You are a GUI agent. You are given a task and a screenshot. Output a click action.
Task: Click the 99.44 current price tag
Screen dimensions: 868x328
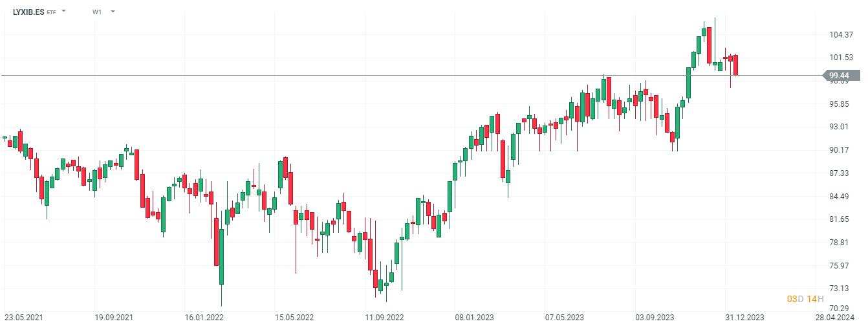(x=839, y=76)
